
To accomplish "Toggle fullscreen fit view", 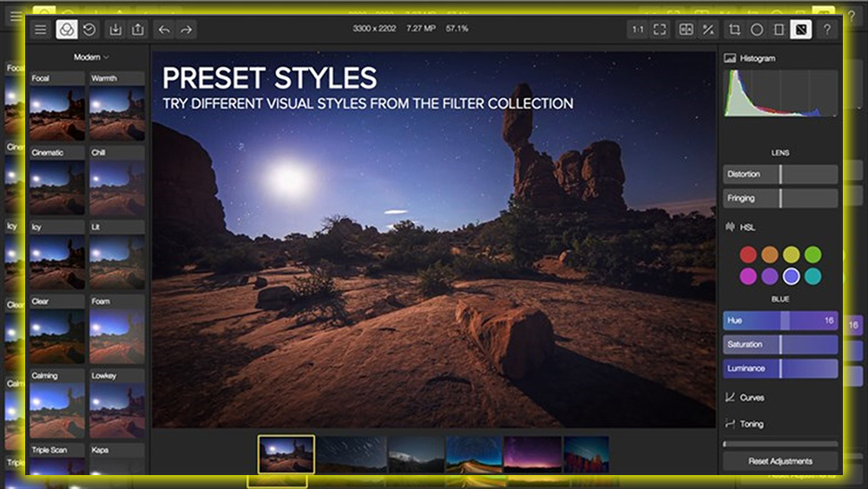I will (660, 30).
